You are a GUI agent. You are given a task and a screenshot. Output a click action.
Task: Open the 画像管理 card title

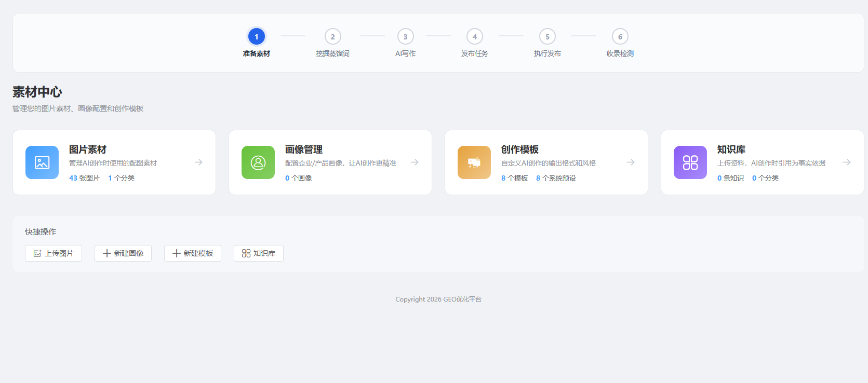[304, 149]
